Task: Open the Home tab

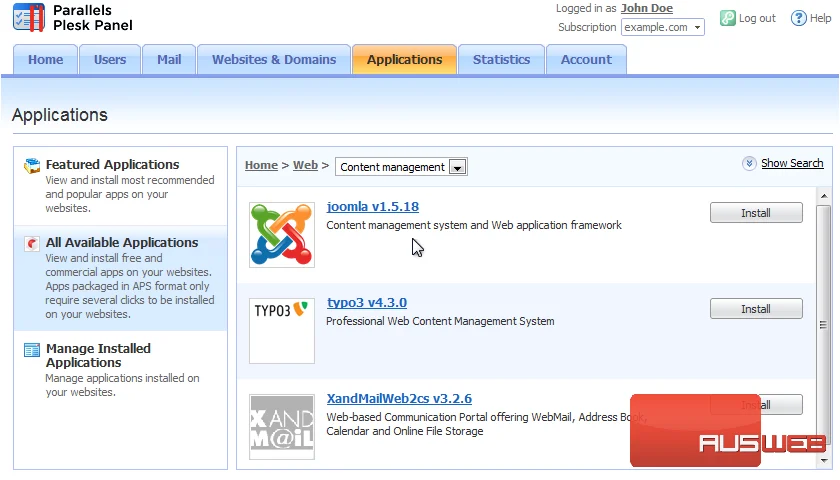Action: 46,59
